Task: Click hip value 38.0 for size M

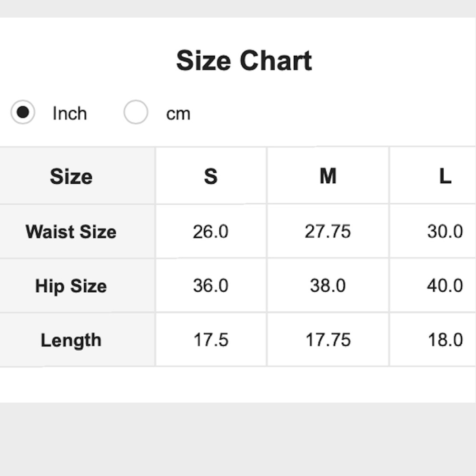Action: (328, 286)
